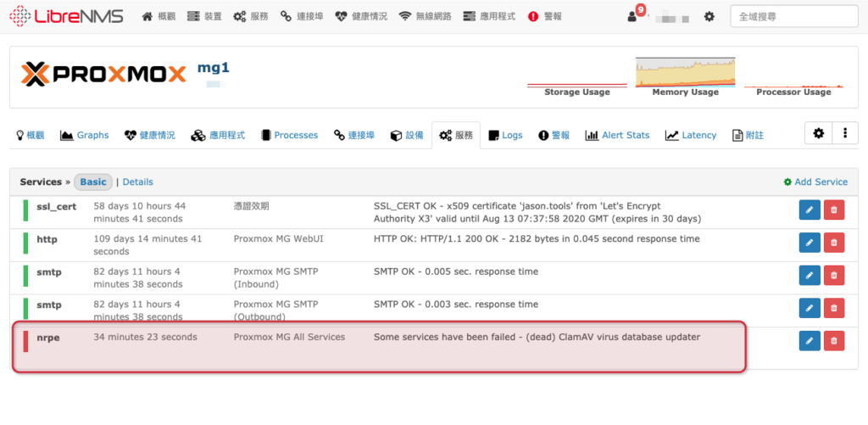
Task: Switch to the device 應用程式 tab
Action: click(x=218, y=135)
